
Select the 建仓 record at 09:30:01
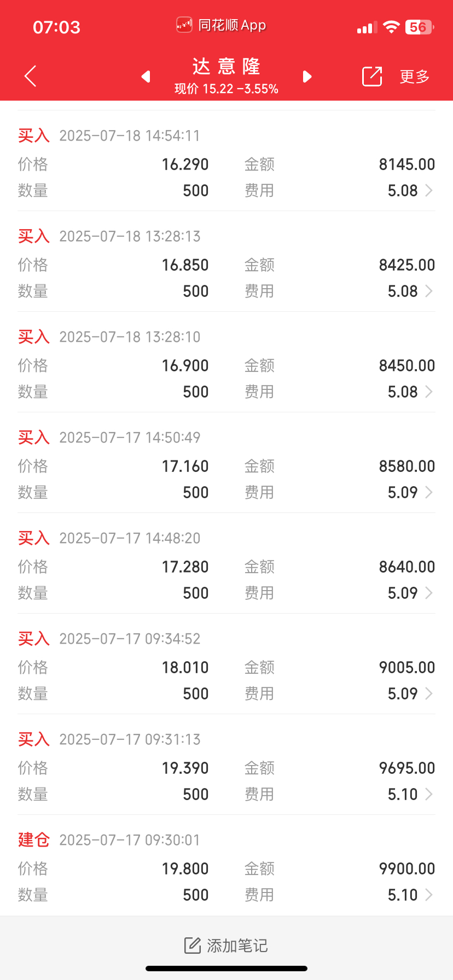click(x=226, y=866)
